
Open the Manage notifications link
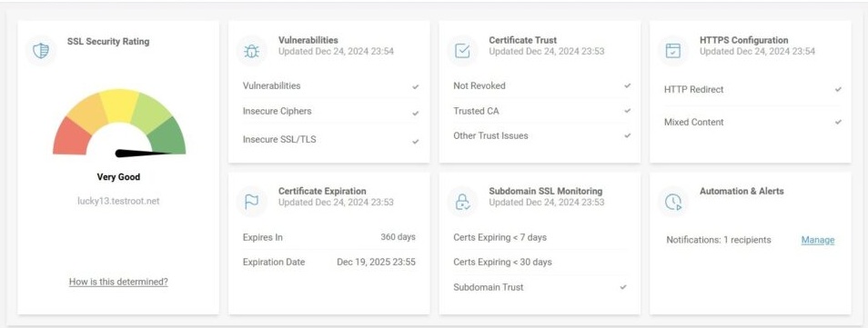pos(818,240)
